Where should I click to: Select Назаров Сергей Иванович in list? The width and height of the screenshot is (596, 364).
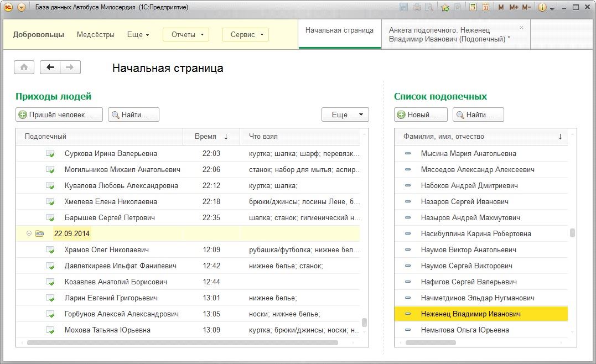tap(481, 202)
